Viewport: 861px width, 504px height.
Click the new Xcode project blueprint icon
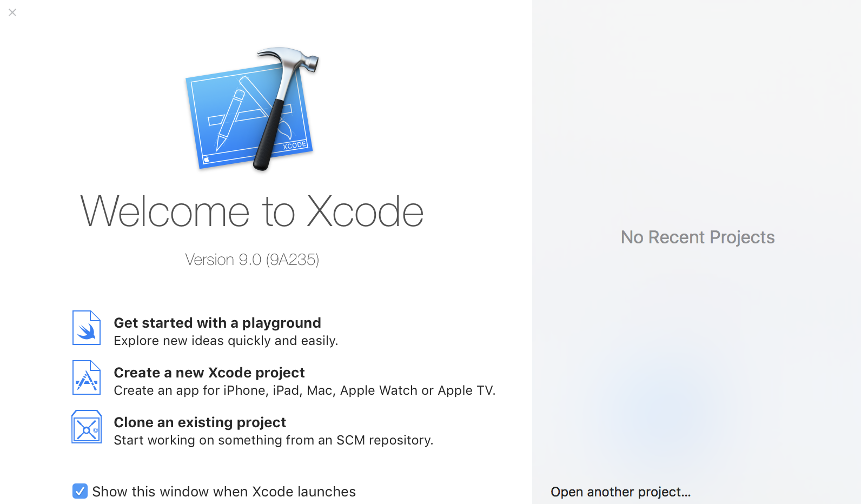[x=87, y=377]
